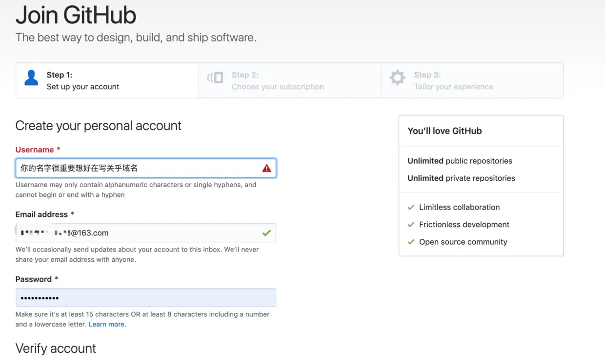This screenshot has height=364, width=605.
Task: Click the Verify account heading
Action: tap(56, 348)
